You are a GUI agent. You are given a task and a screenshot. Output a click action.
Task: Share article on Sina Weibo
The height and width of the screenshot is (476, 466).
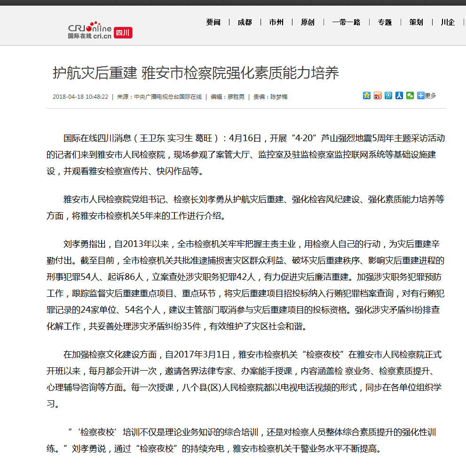(377, 95)
